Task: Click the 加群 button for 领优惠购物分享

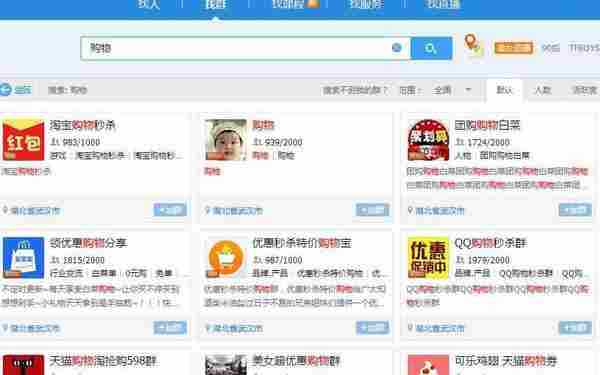Action: 170,328
